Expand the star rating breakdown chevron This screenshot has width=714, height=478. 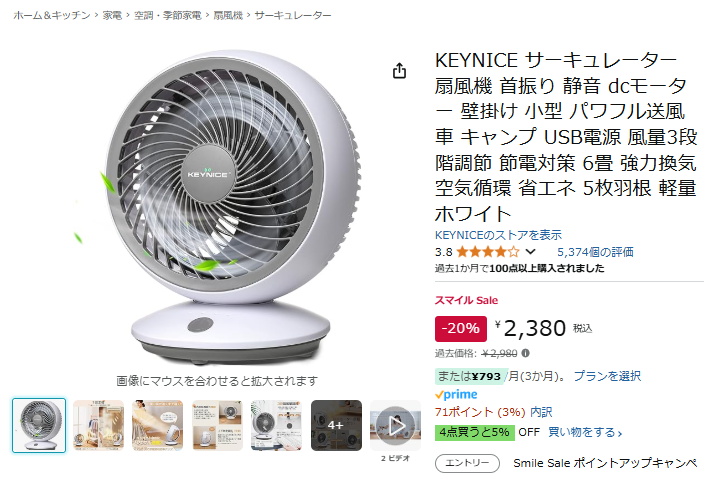pos(530,252)
